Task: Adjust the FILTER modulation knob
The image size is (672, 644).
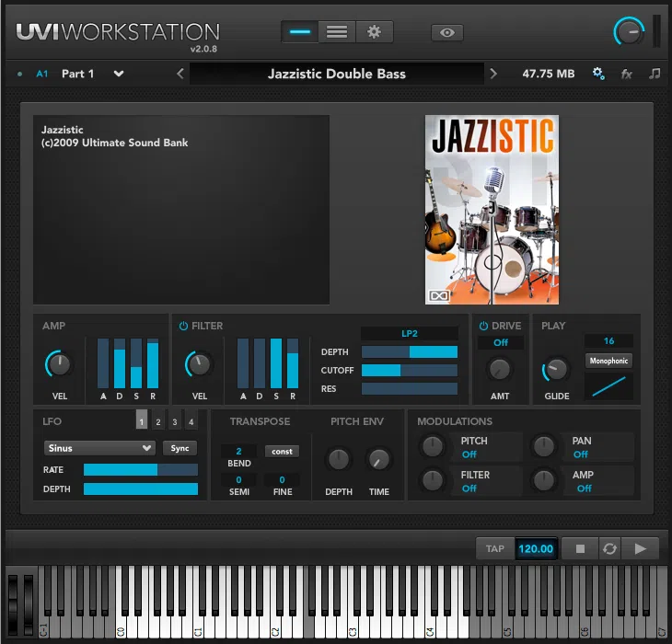Action: 433,479
